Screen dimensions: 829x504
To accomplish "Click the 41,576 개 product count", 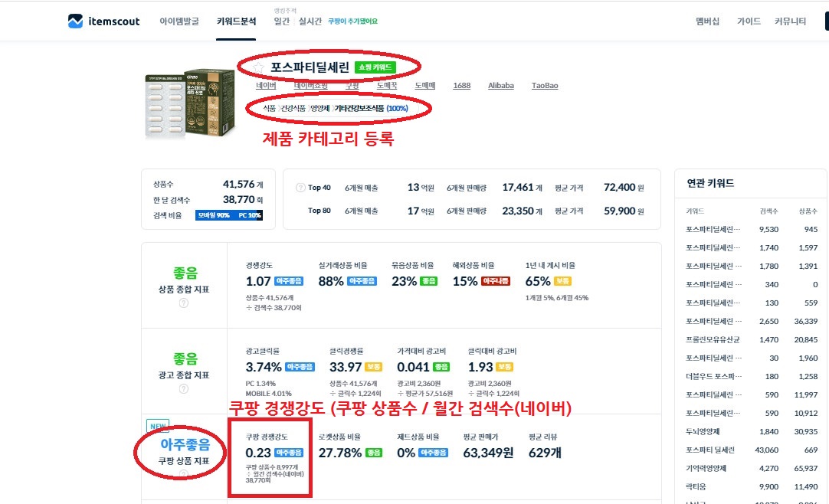I will coord(243,185).
